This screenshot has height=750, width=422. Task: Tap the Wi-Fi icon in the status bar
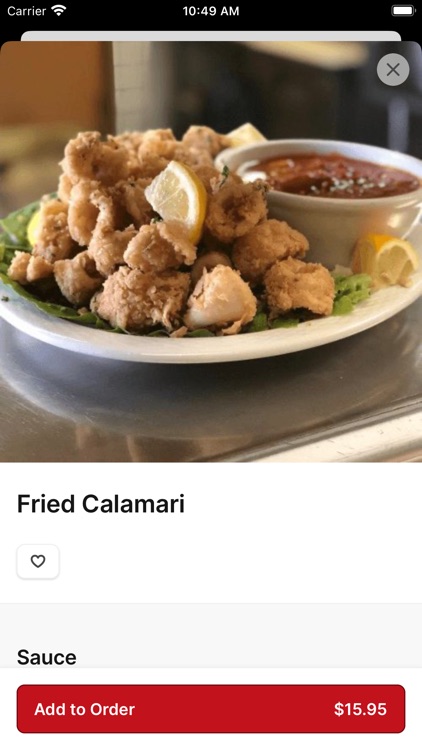click(59, 11)
